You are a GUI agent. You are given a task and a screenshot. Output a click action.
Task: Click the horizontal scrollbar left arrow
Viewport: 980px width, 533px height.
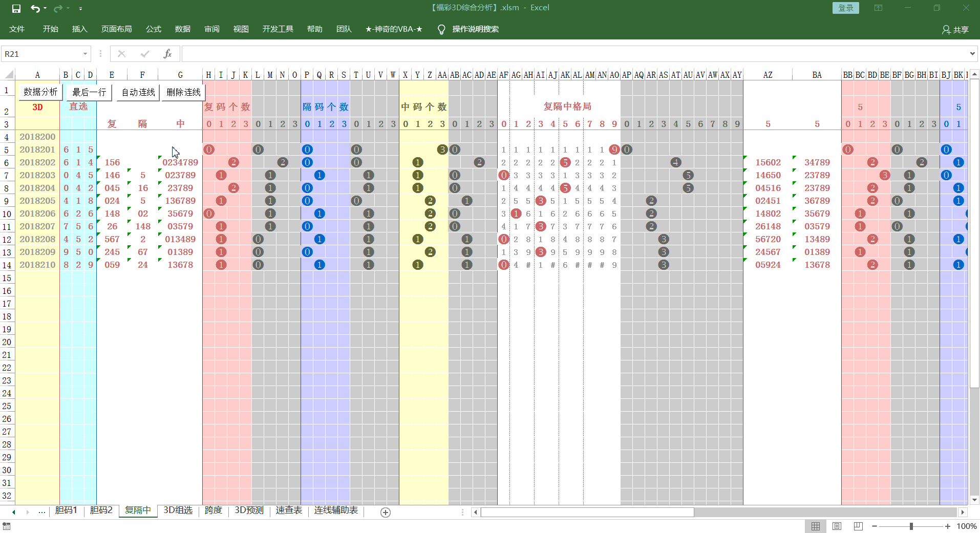coord(476,512)
